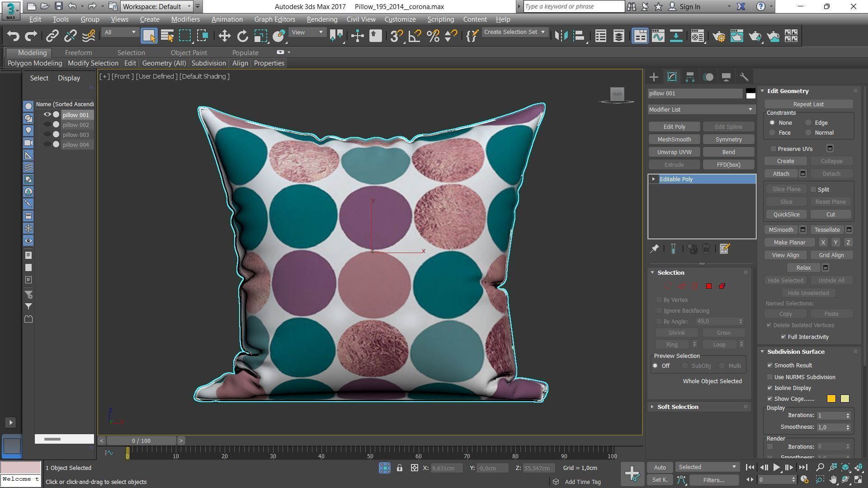Open the Hierarchy command panel tab
The height and width of the screenshot is (488, 868).
[x=690, y=77]
